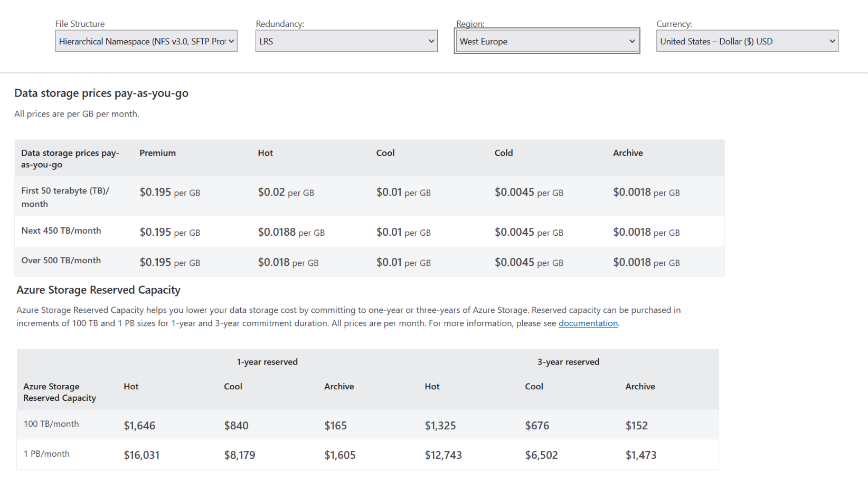Select the Premium column header
The image size is (868, 480).
157,153
